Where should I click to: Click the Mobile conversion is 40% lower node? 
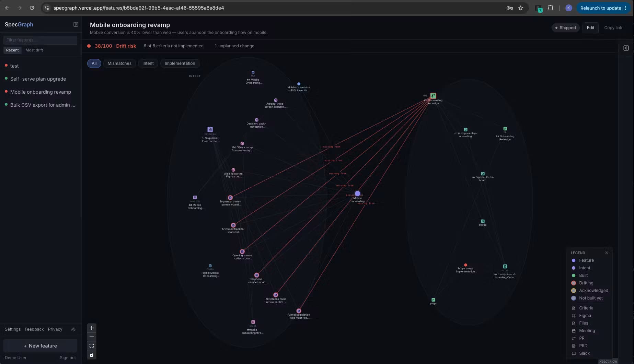coord(299,84)
